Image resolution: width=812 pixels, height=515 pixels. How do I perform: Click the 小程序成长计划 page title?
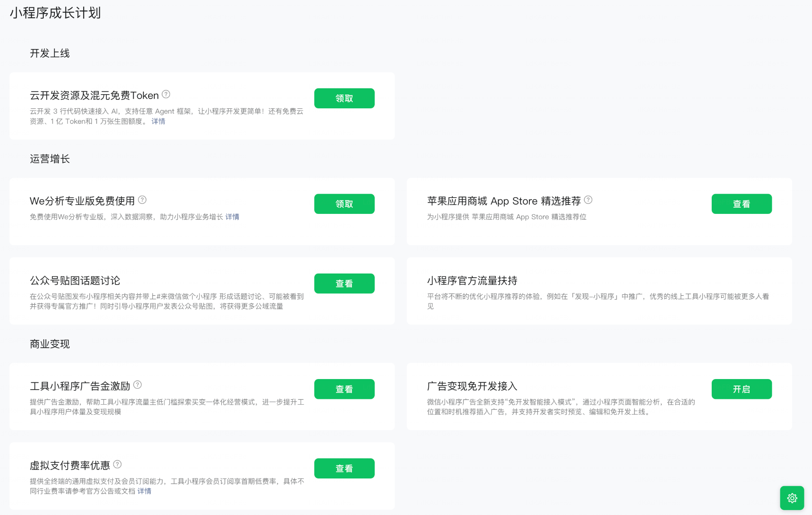coord(55,13)
